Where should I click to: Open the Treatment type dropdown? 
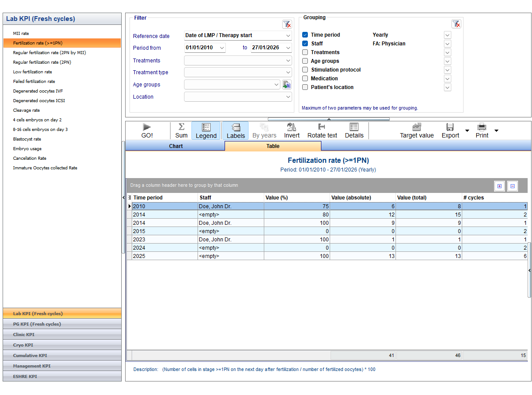click(288, 72)
